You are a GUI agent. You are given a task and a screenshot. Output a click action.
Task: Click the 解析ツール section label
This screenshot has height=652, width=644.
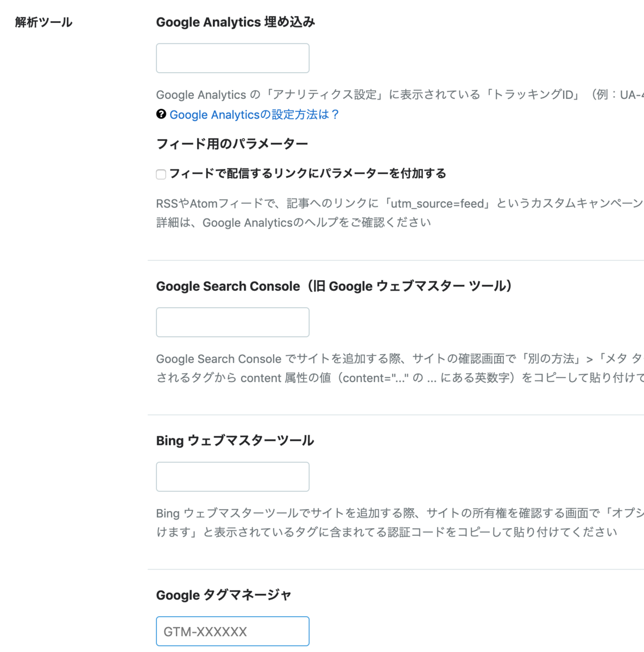43,22
